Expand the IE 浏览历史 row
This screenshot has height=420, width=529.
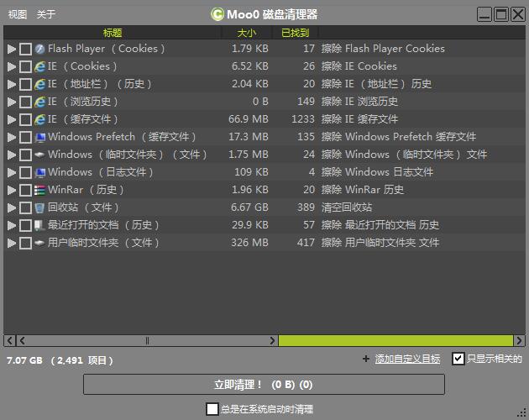(11, 102)
